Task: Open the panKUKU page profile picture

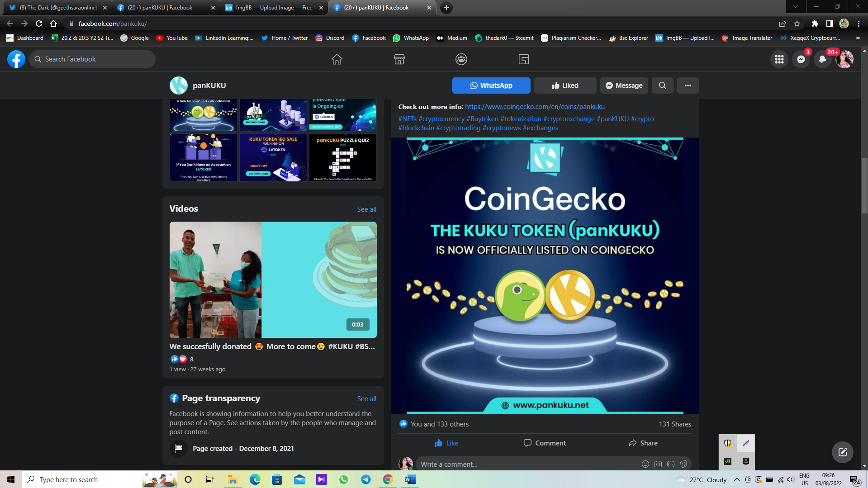Action: (x=178, y=85)
